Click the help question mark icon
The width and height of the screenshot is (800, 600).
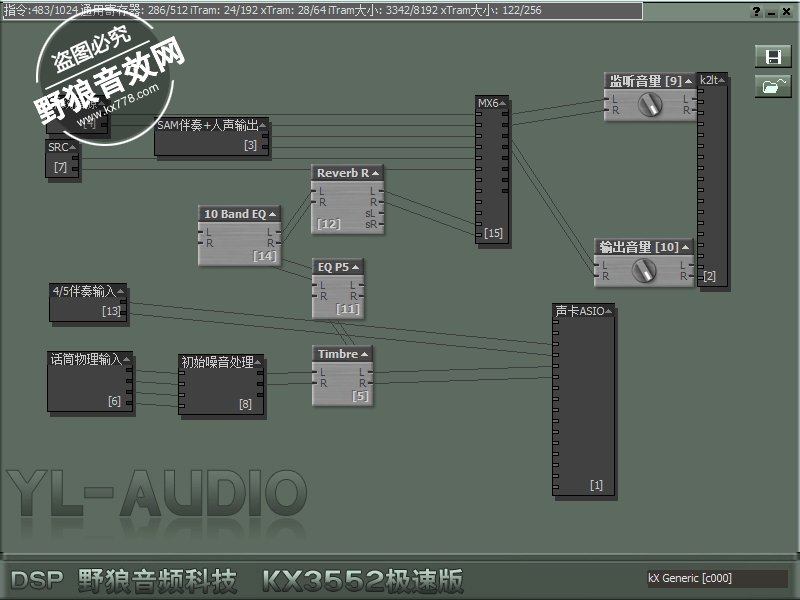coord(757,11)
